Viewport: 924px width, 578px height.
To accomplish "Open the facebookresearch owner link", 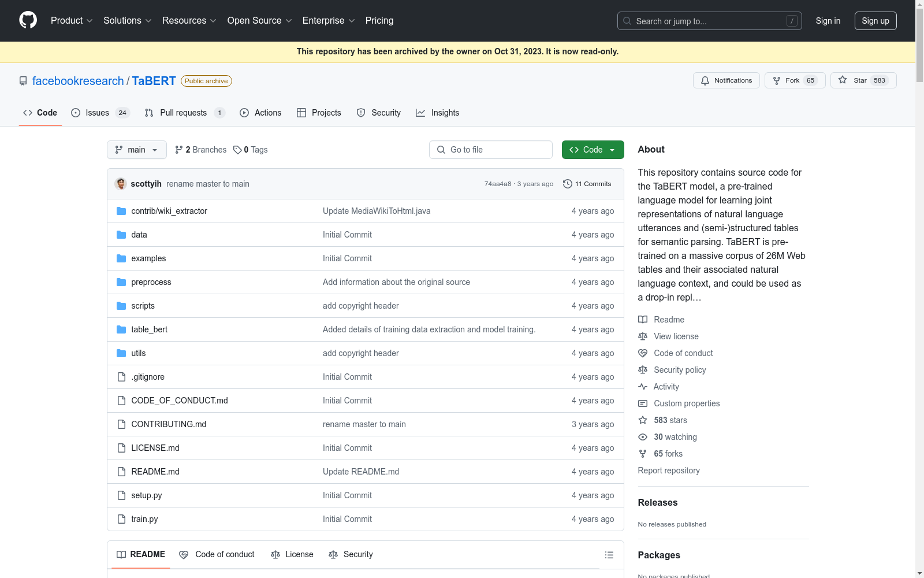I will [78, 81].
